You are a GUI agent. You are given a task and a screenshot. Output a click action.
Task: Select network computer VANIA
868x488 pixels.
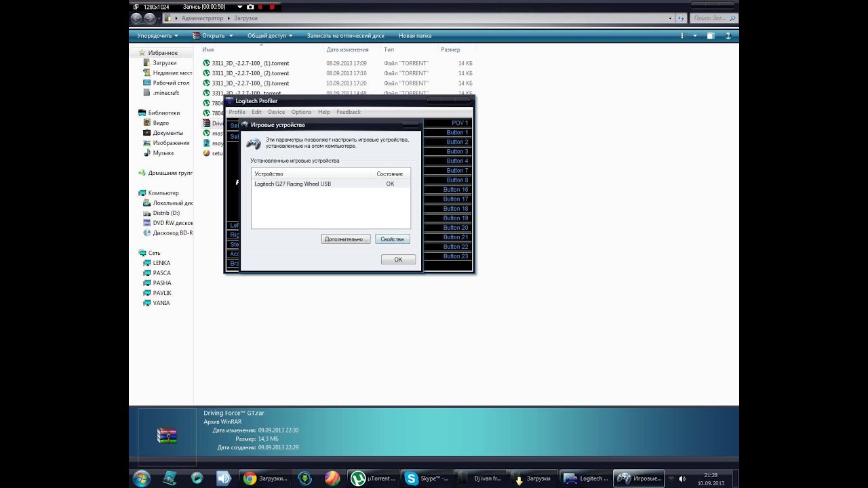point(161,303)
